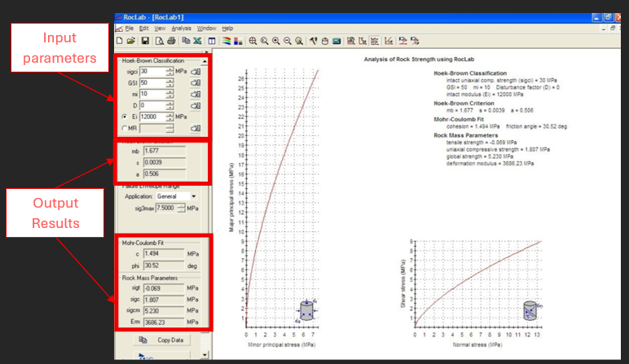
Task: Click the mb output value 1.677
Action: coord(165,151)
